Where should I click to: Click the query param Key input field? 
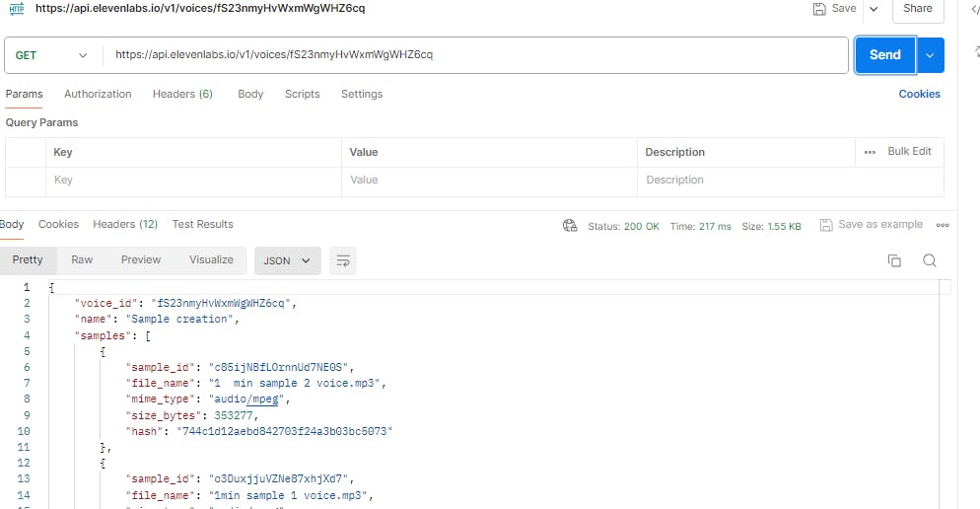point(193,181)
